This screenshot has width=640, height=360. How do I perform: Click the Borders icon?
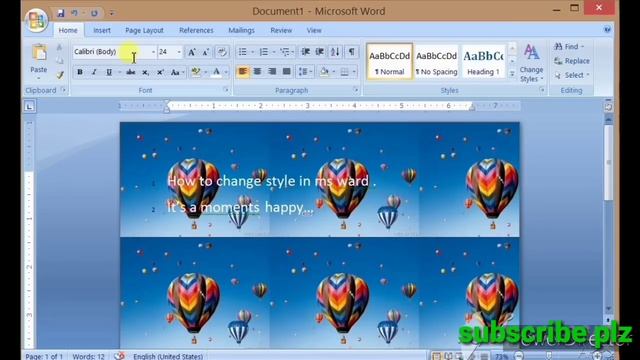click(x=345, y=72)
